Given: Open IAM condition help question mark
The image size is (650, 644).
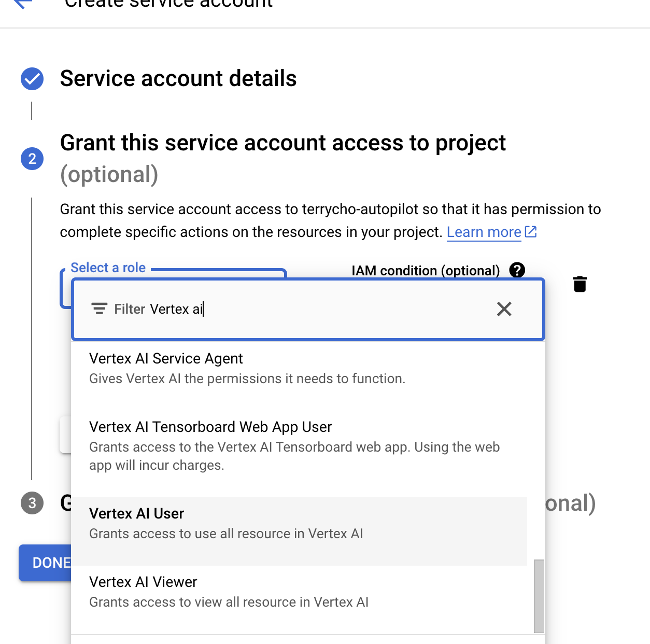Looking at the screenshot, I should tap(517, 270).
